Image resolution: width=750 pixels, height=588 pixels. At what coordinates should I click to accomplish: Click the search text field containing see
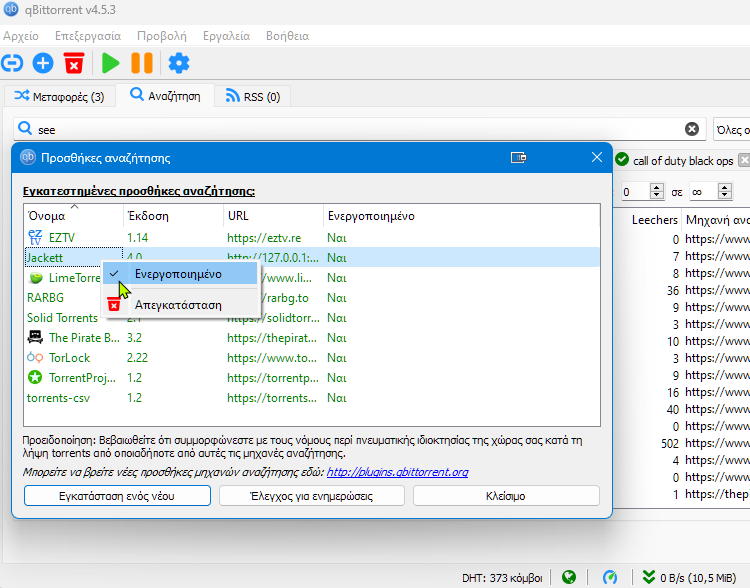[x=359, y=130]
